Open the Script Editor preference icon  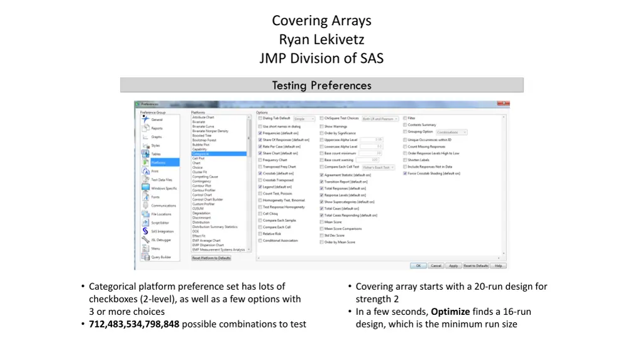click(145, 222)
